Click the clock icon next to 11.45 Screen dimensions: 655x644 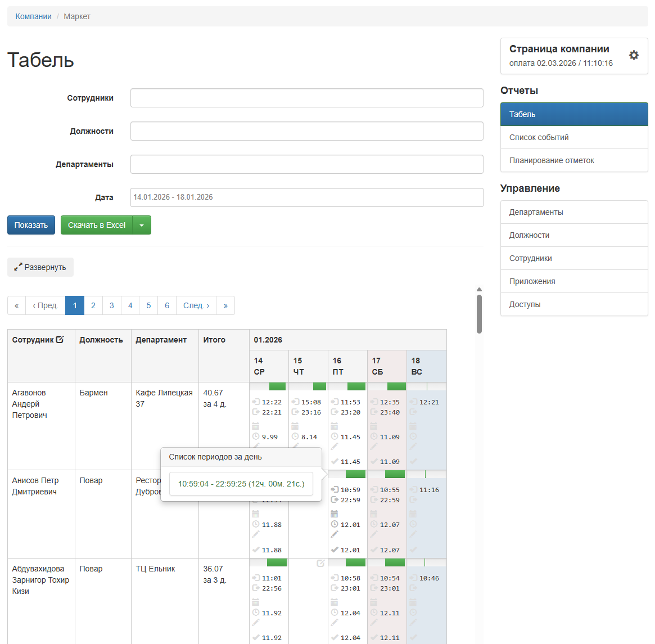[335, 437]
